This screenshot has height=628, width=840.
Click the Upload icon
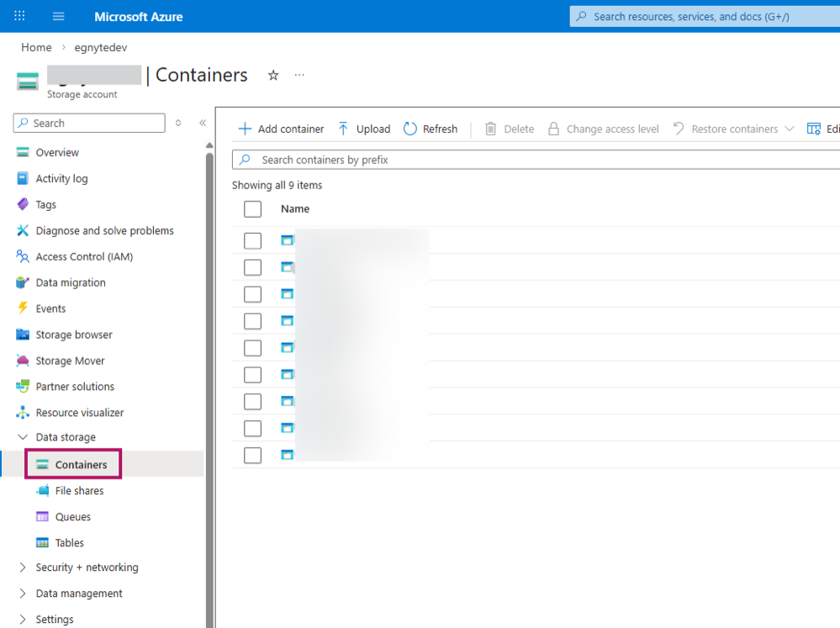pyautogui.click(x=343, y=128)
